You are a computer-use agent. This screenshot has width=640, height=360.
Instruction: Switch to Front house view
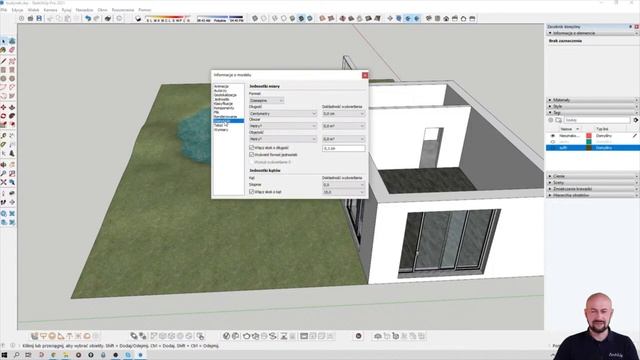click(446, 18)
